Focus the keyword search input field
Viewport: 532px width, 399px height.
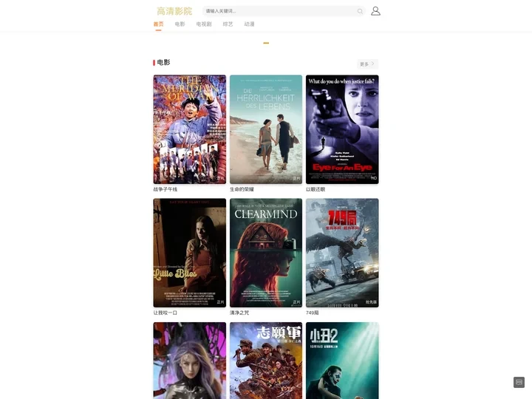(284, 11)
